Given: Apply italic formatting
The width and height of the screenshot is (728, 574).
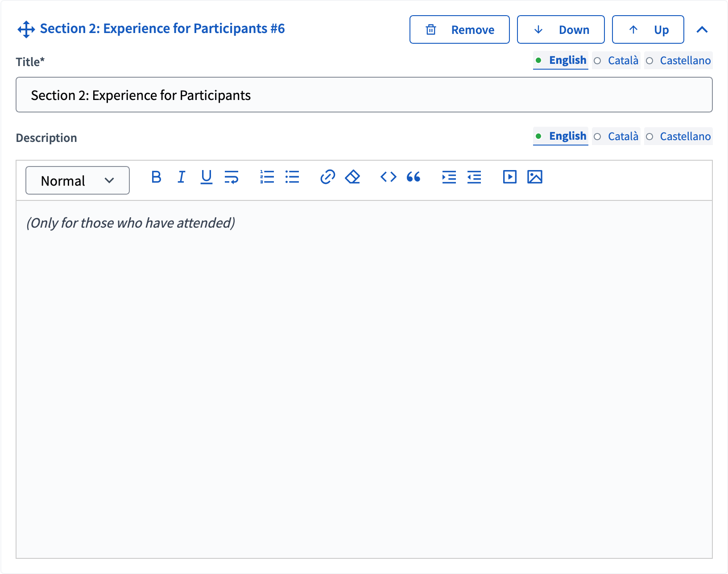Looking at the screenshot, I should click(x=181, y=177).
